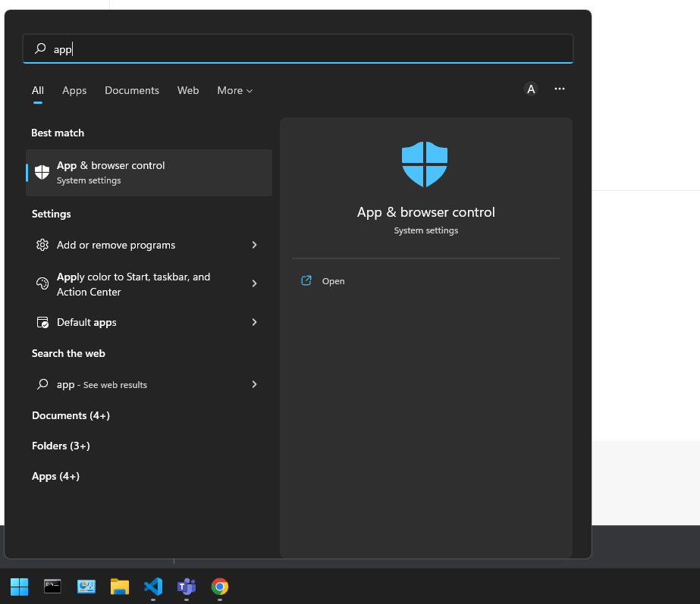
Task: Click the search box containing 'app'
Action: (x=298, y=49)
